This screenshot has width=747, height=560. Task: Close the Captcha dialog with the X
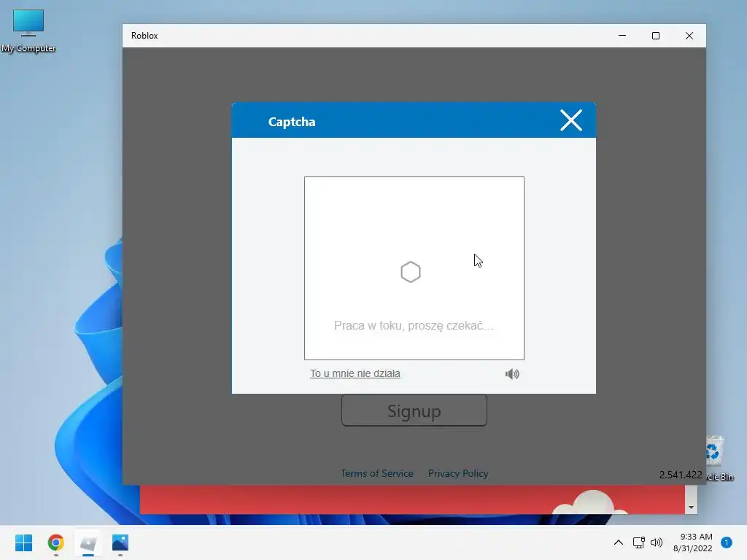tap(570, 120)
